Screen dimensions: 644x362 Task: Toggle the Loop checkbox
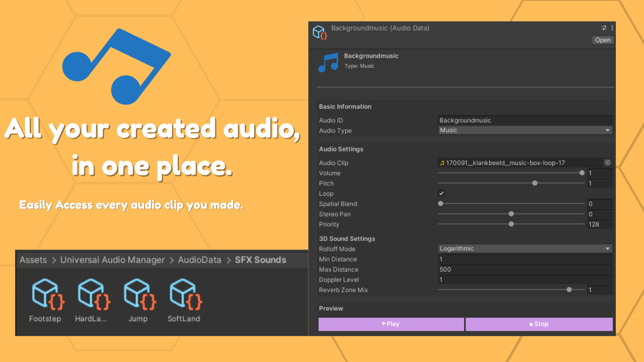441,193
